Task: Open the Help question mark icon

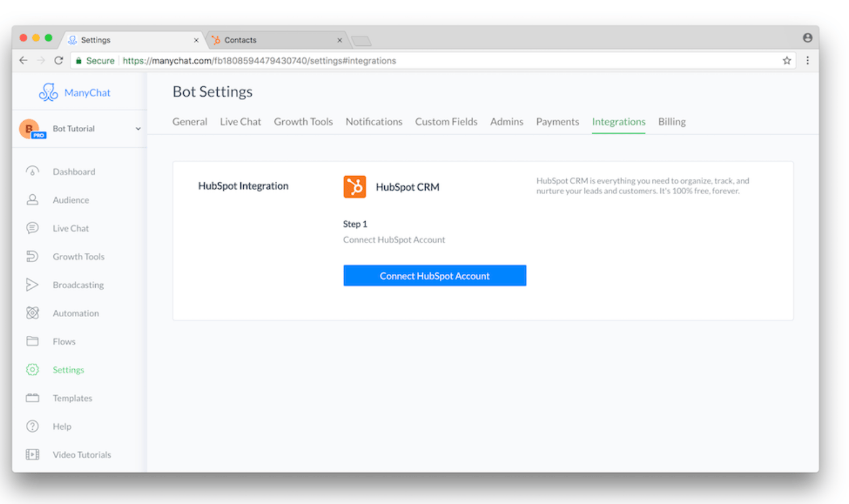Action: click(32, 426)
